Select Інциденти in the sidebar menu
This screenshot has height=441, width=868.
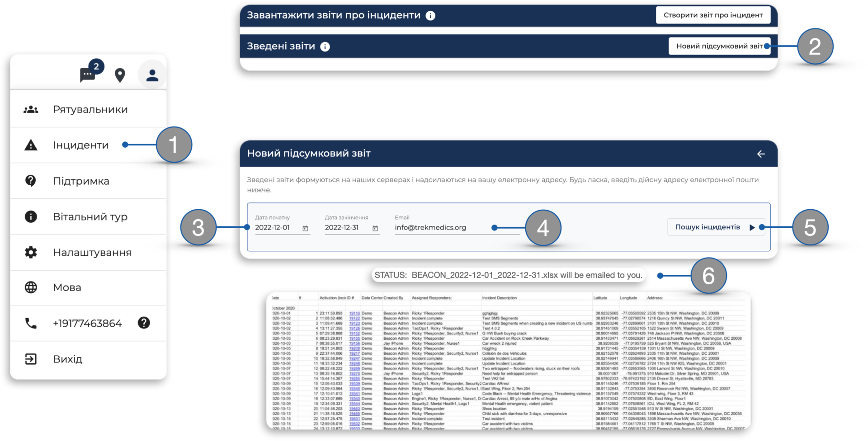[x=80, y=145]
